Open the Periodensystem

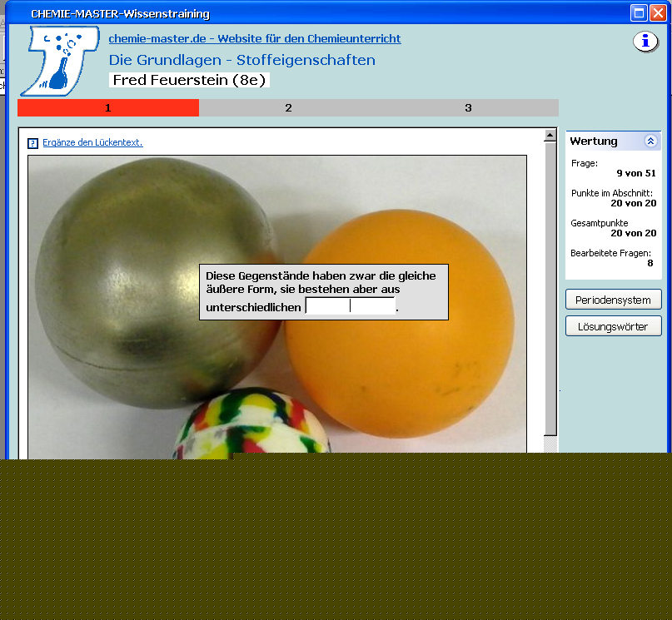(613, 300)
